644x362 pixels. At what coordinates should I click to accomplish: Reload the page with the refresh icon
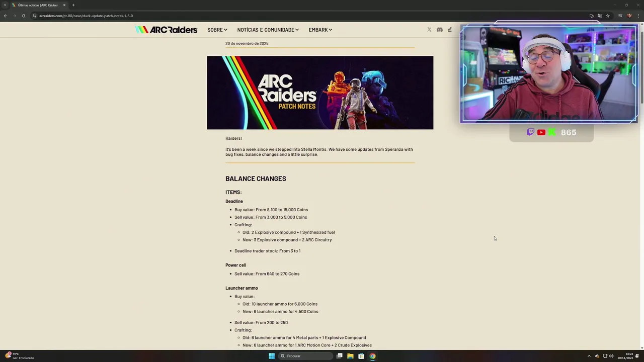(x=23, y=16)
